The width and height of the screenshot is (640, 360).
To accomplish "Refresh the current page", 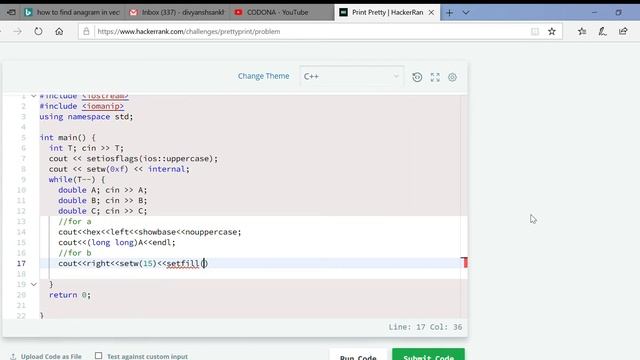I will tap(38, 31).
